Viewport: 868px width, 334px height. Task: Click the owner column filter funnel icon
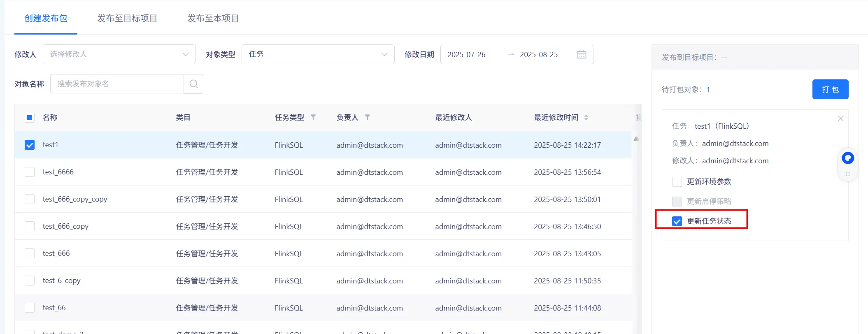tap(368, 118)
